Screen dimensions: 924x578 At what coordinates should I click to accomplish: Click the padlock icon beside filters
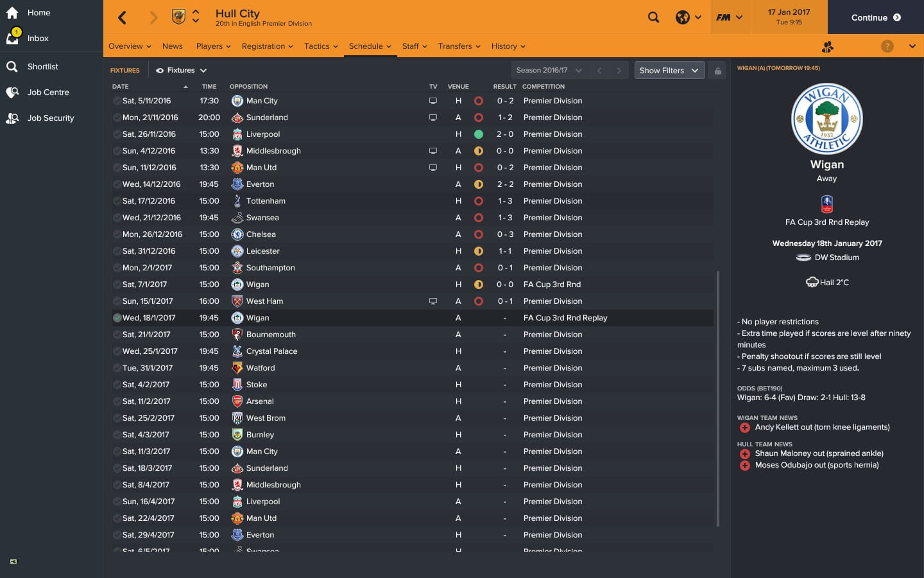click(x=718, y=71)
